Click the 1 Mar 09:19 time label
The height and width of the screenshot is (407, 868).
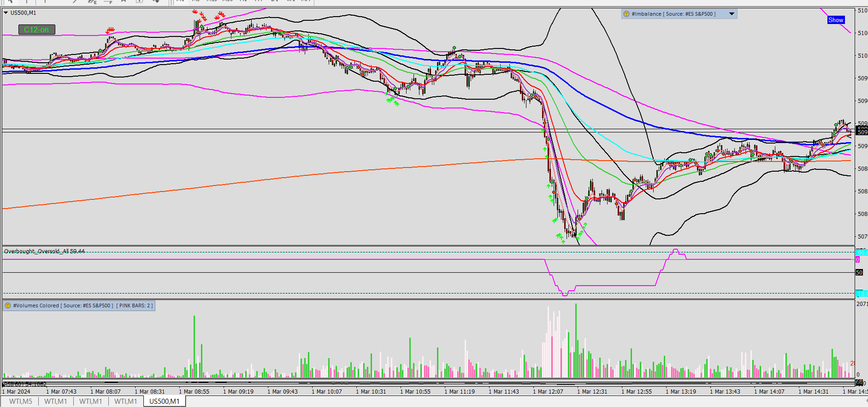pos(238,391)
